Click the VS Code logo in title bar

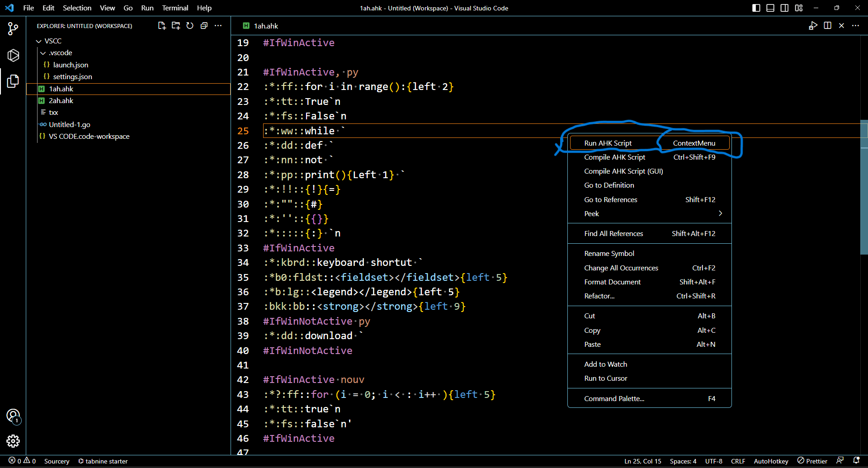tap(9, 8)
